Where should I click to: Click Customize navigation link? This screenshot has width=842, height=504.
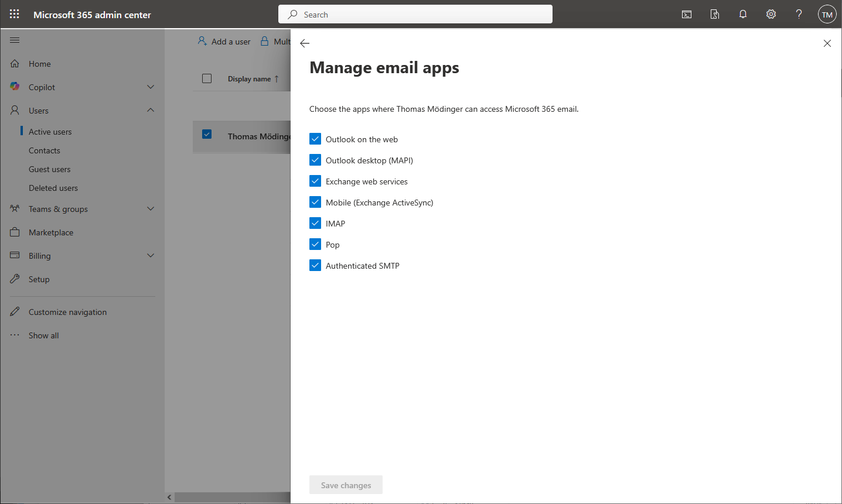point(67,312)
